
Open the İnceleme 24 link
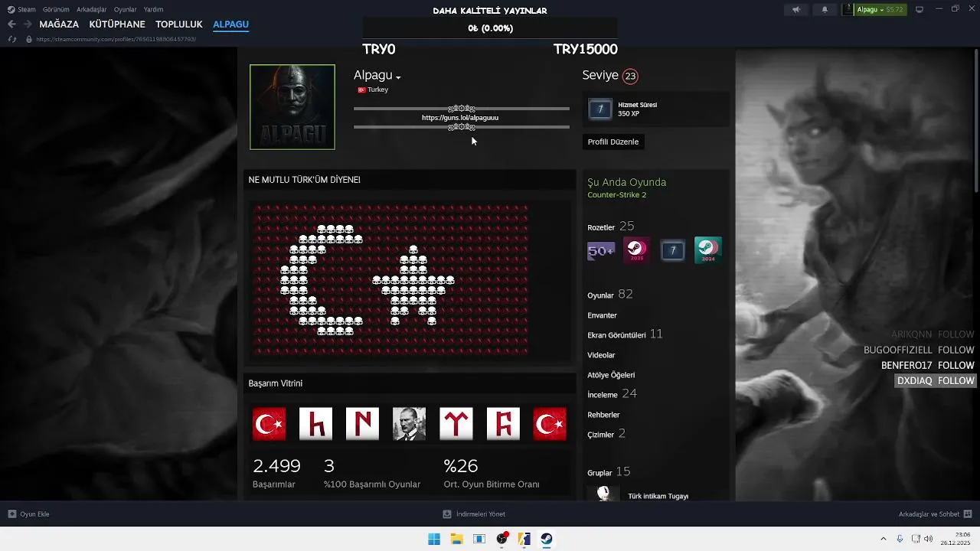[x=612, y=394]
